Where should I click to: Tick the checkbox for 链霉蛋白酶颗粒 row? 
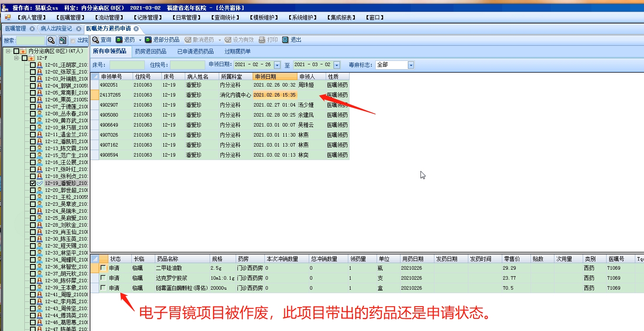point(103,288)
